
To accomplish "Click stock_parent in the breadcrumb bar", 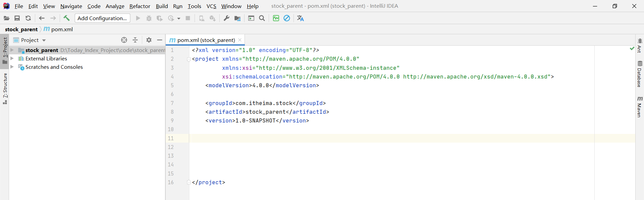I will [x=21, y=30].
